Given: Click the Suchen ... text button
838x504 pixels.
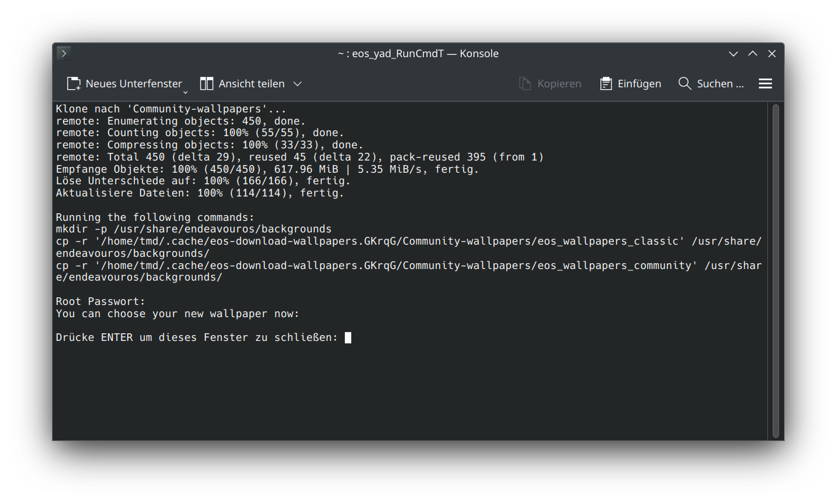Looking at the screenshot, I should (x=720, y=84).
